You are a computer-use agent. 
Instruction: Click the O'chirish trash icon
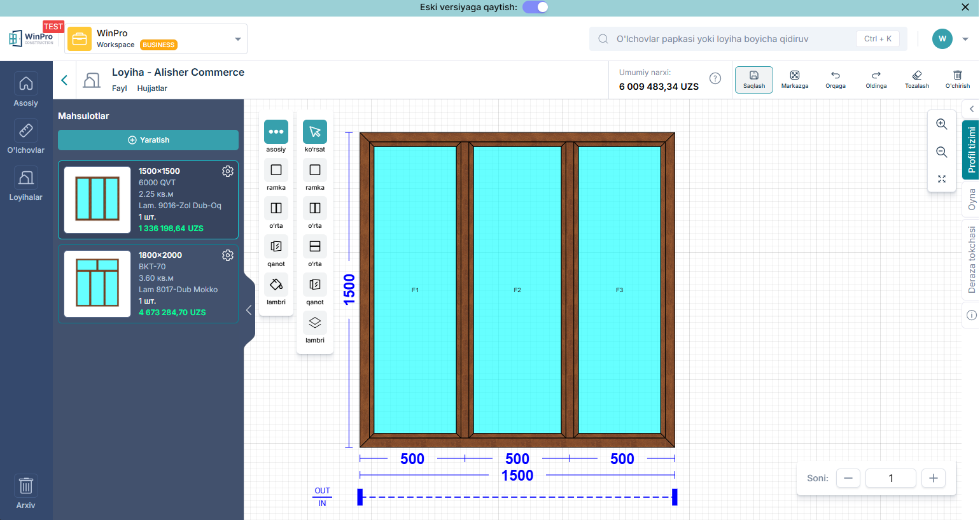click(957, 76)
